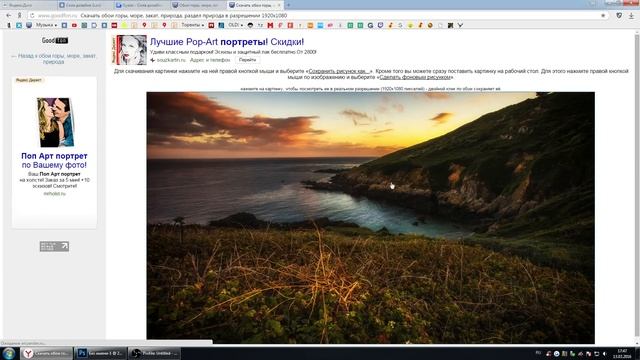Open the Windows Start menu orb
Screen dimensions: 640x360
[9, 353]
